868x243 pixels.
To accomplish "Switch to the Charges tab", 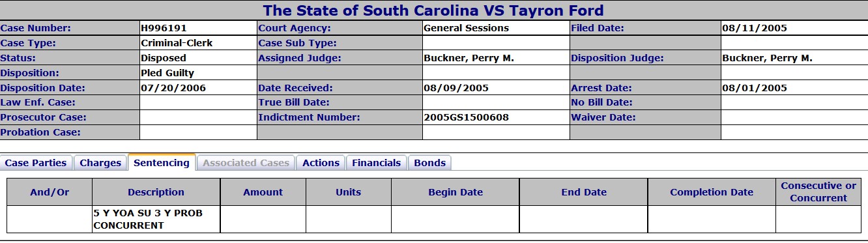I will coord(100,163).
